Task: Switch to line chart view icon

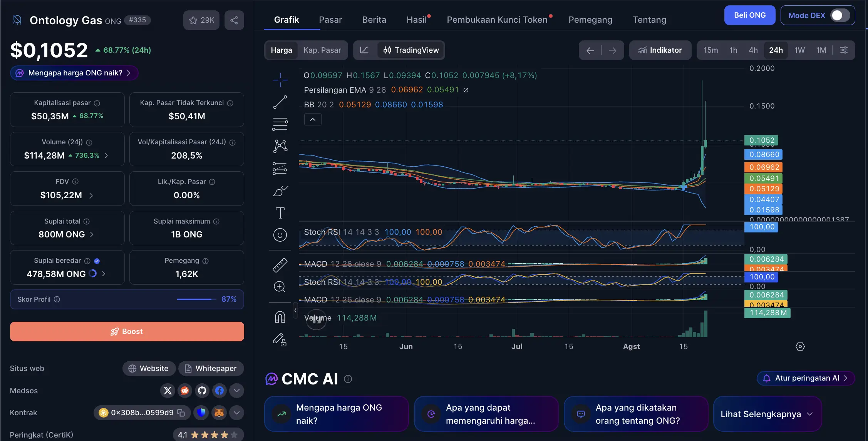Action: click(x=364, y=50)
